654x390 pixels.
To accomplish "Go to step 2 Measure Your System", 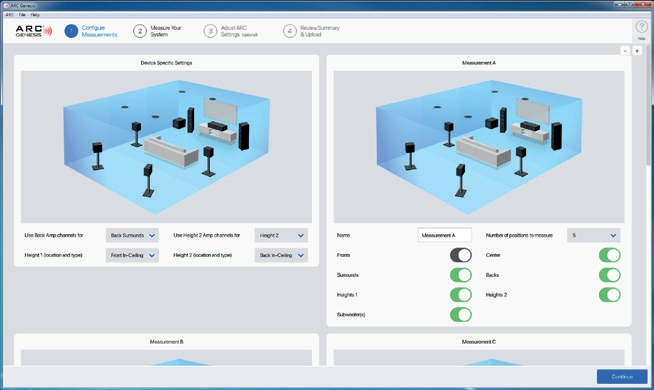I will 157,31.
